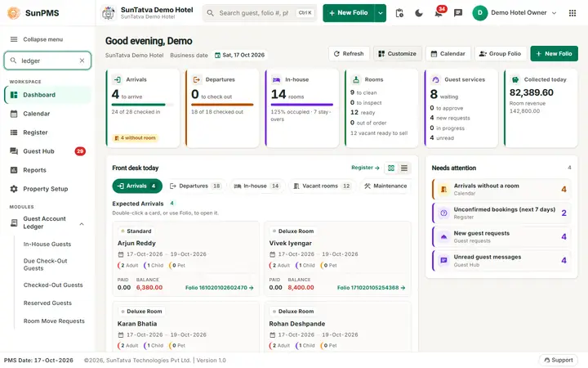The image size is (588, 368).
Task: Click the Rooms summary card icon
Action: [356, 79]
